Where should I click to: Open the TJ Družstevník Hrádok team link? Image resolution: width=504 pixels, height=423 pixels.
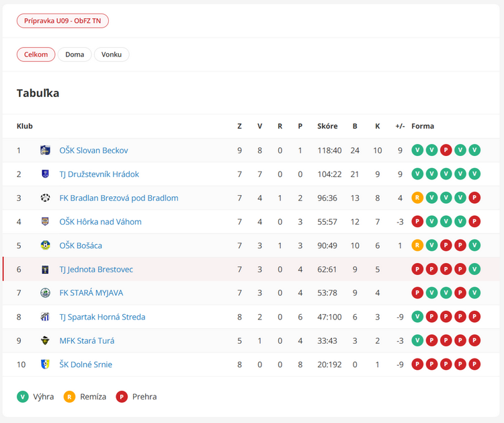(x=99, y=174)
